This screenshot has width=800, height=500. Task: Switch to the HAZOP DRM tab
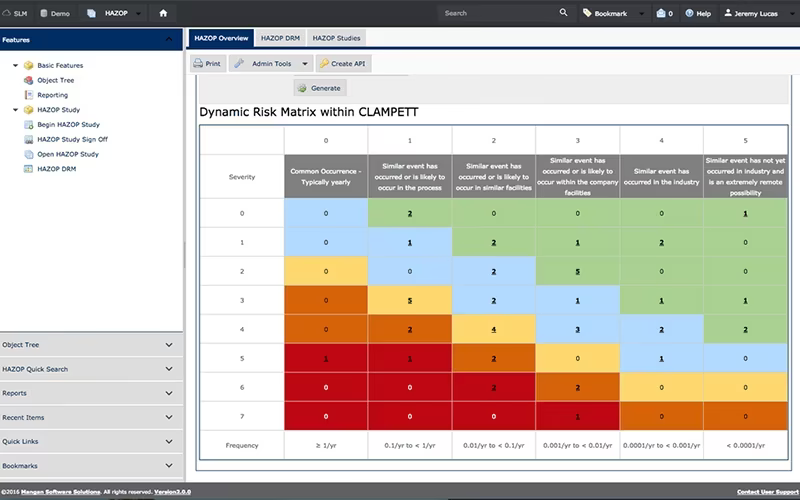point(280,38)
